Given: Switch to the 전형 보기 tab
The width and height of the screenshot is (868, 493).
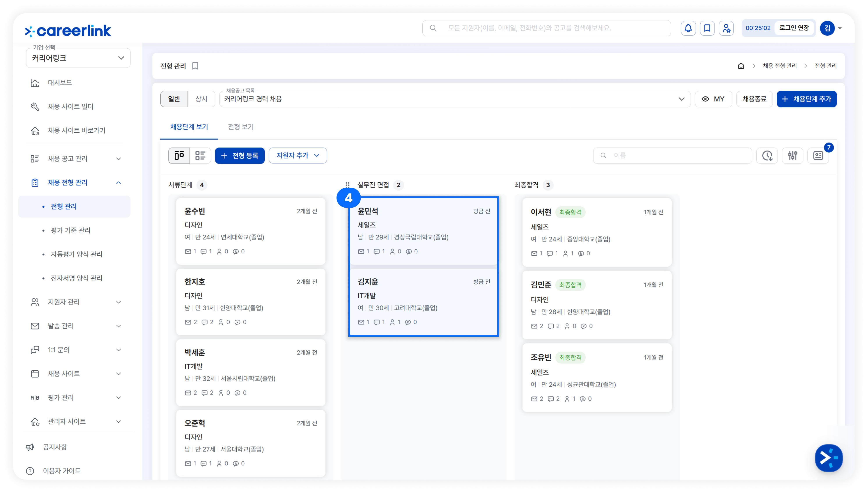Looking at the screenshot, I should tap(241, 127).
